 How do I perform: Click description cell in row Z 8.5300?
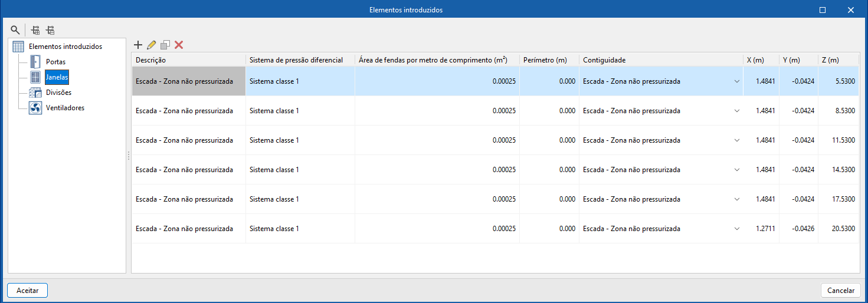[189, 111]
